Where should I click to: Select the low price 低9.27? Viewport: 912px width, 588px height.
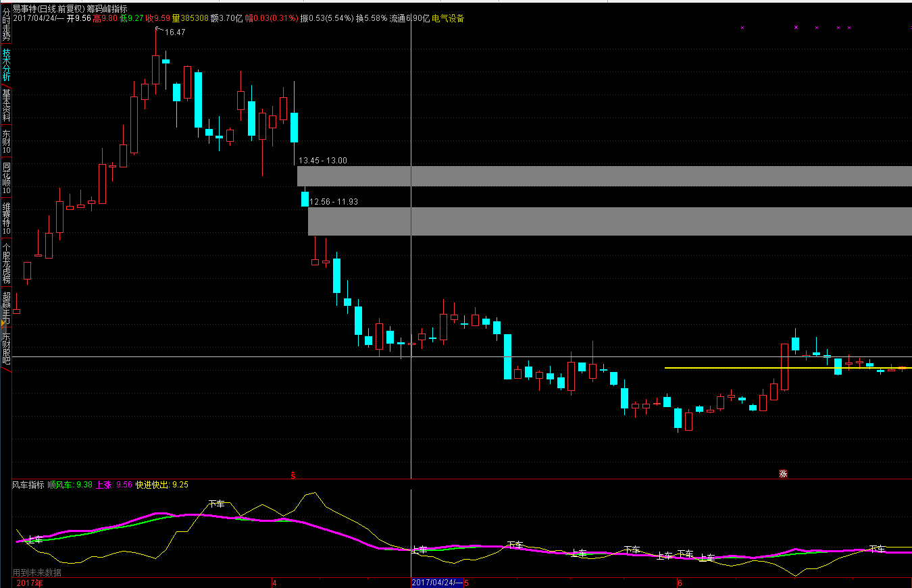pyautogui.click(x=131, y=19)
